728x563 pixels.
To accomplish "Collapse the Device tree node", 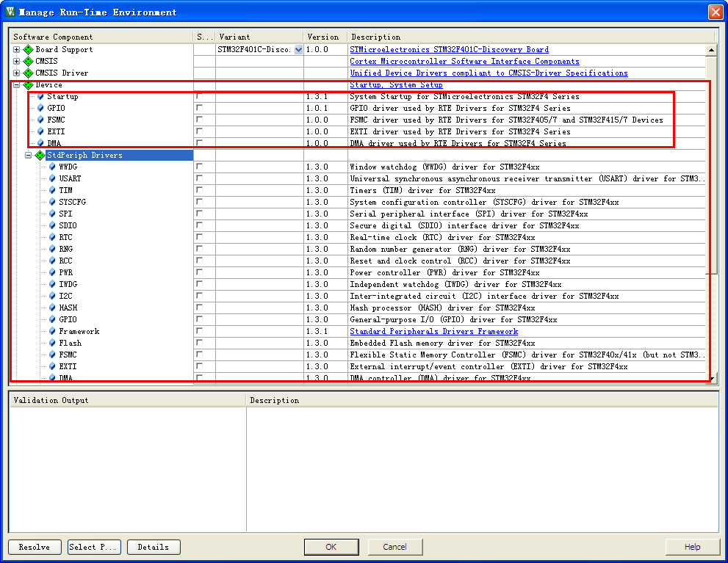I will point(17,85).
